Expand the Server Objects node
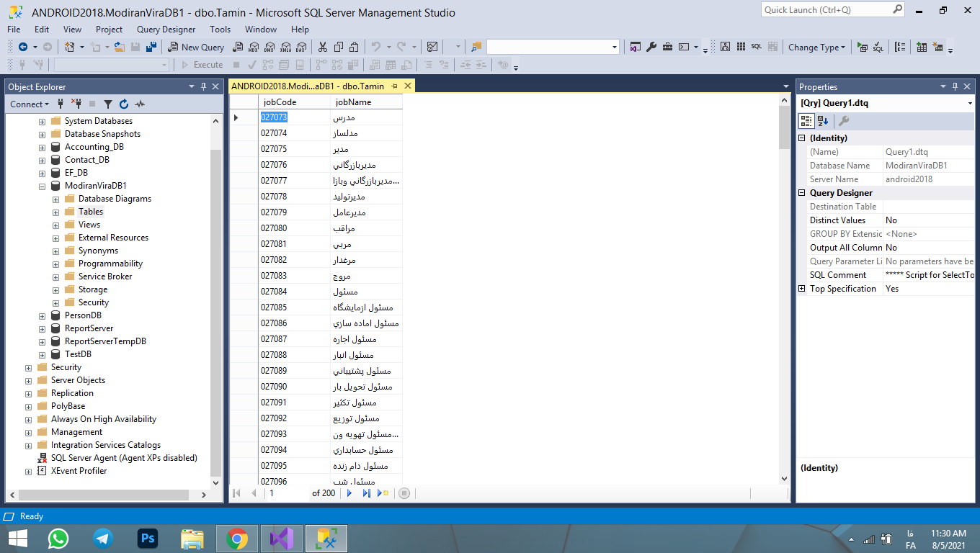The width and height of the screenshot is (980, 553). coord(29,380)
